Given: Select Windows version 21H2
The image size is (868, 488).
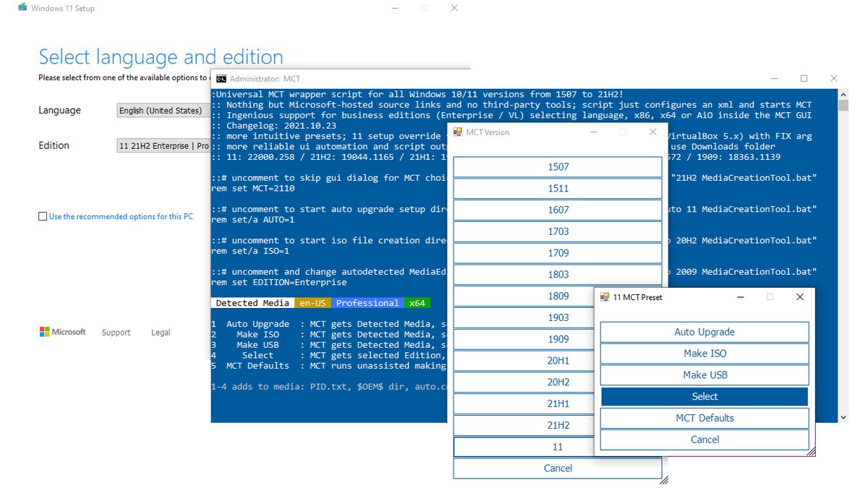Looking at the screenshot, I should (557, 425).
